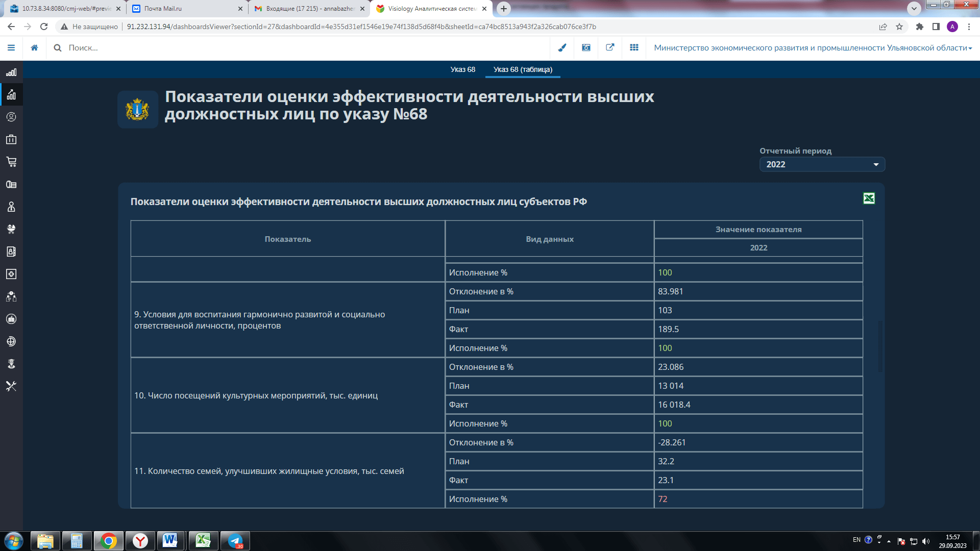This screenshot has width=980, height=551.
Task: Go to the home icon
Action: pos(34,47)
